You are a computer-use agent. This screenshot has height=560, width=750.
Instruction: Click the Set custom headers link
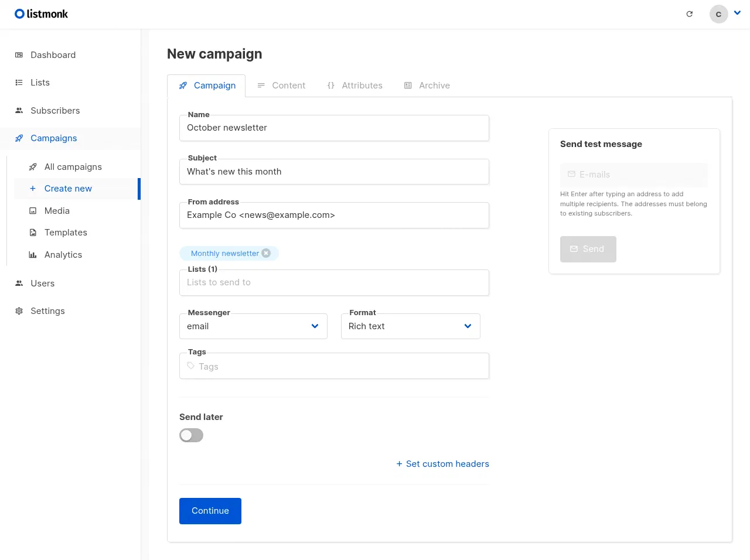442,464
